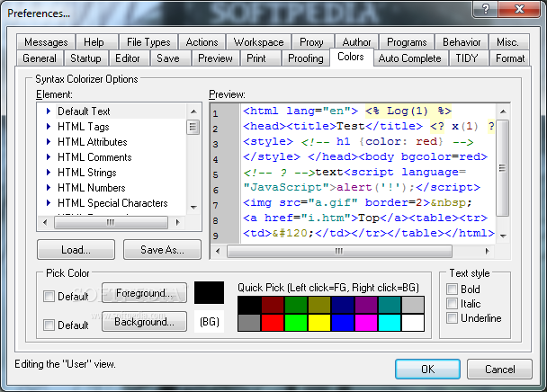547x392 pixels.
Task: Expand the Default Text element
Action: point(49,111)
